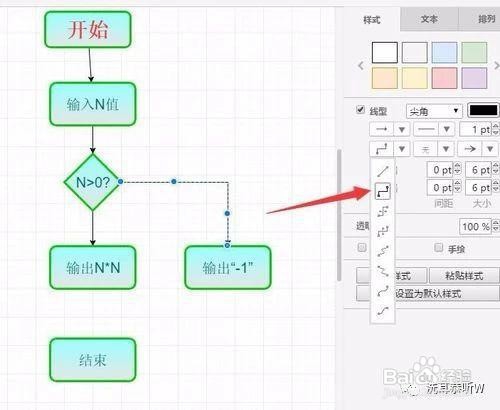This screenshot has width=500, height=410.
Task: Choose the horizontal elbow waypoint style
Action: (383, 211)
